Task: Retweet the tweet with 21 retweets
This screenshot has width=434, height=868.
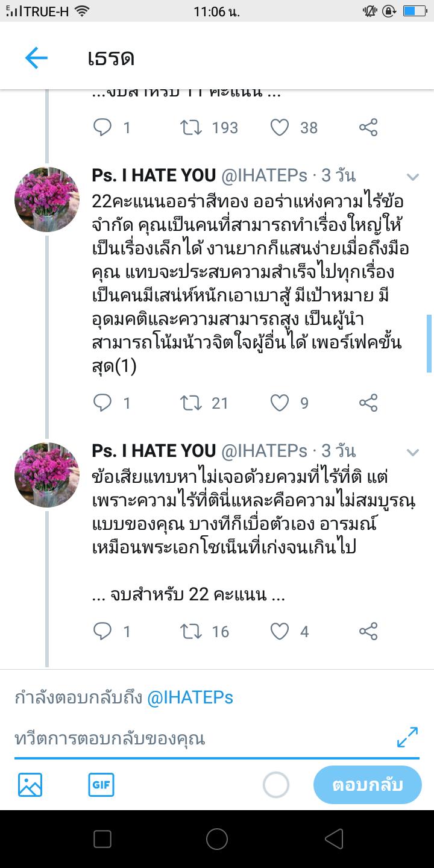Action: [x=191, y=403]
